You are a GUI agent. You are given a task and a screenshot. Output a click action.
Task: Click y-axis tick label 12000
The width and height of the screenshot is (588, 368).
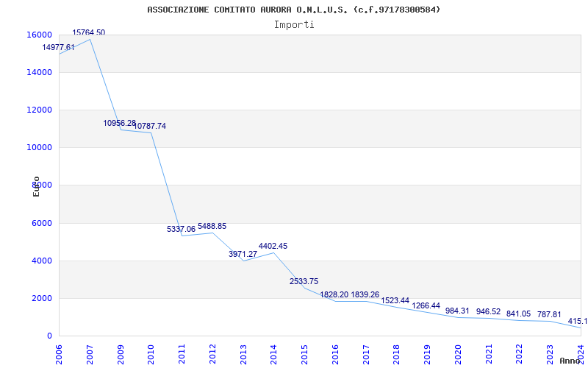tap(39, 110)
